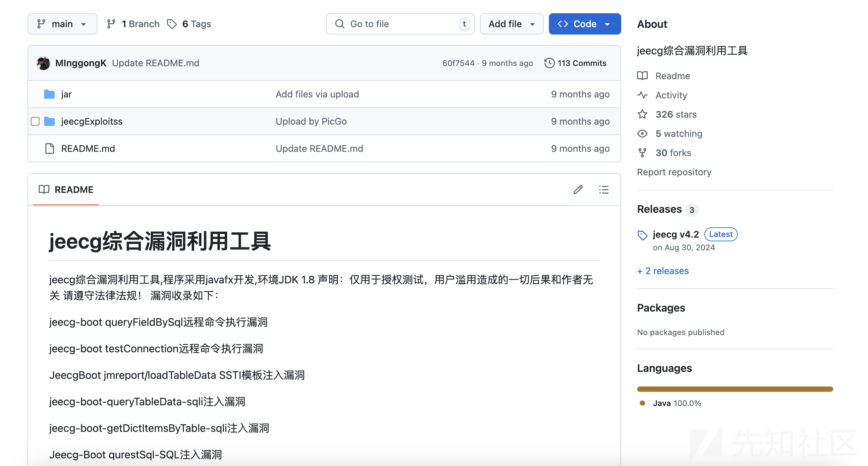Screen dimensions: 868x466
Task: Open the Code dropdown button
Action: [584, 24]
